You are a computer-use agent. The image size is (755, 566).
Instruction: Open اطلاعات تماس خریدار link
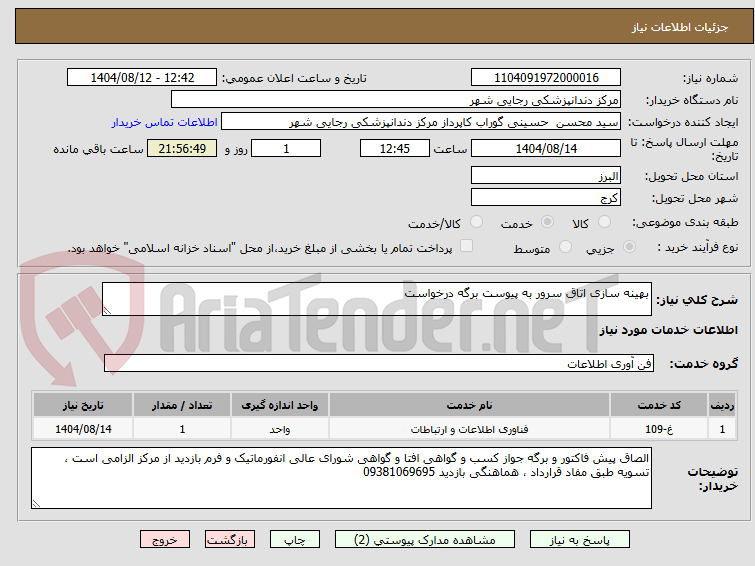(165, 122)
